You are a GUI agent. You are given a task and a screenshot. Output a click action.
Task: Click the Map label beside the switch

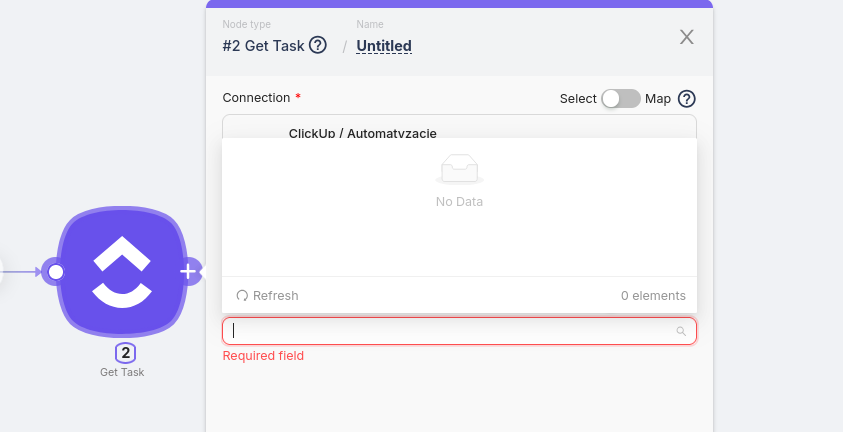[x=658, y=99]
